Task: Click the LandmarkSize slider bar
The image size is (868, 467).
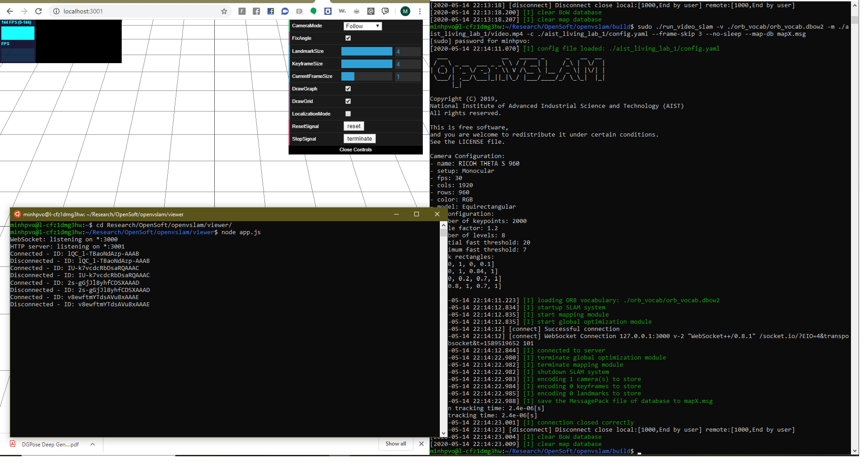Action: 366,51
